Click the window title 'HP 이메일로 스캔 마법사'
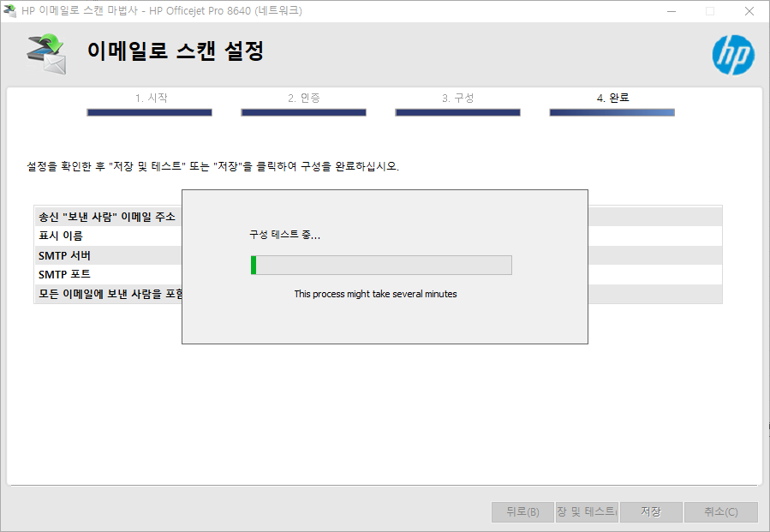This screenshot has width=770, height=532. [x=162, y=11]
